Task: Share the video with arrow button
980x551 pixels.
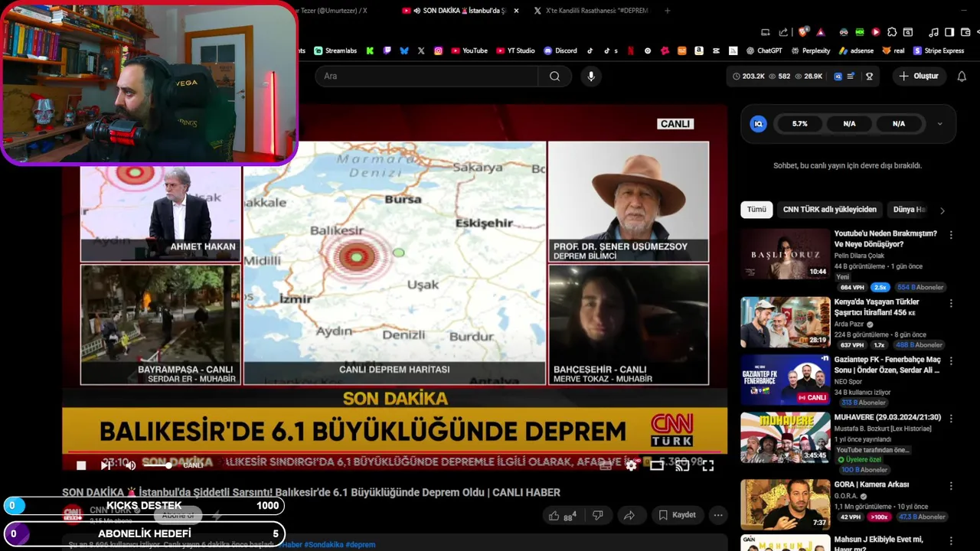Action: point(629,515)
